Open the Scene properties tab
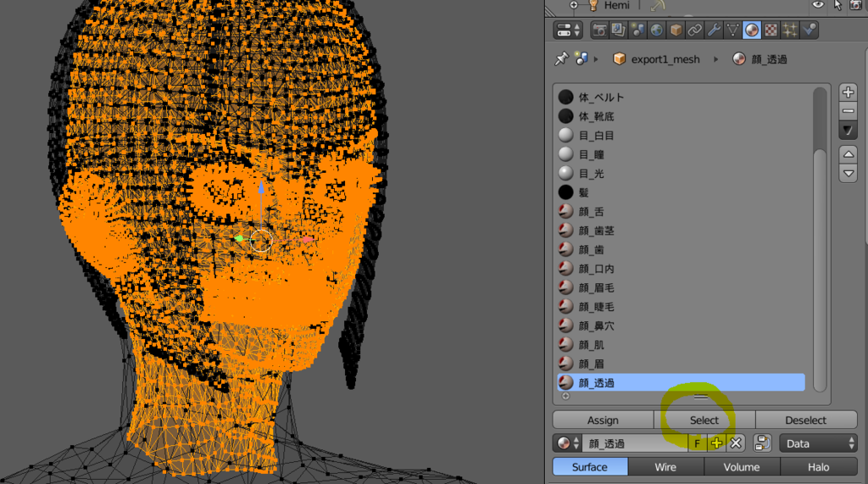 (x=637, y=30)
